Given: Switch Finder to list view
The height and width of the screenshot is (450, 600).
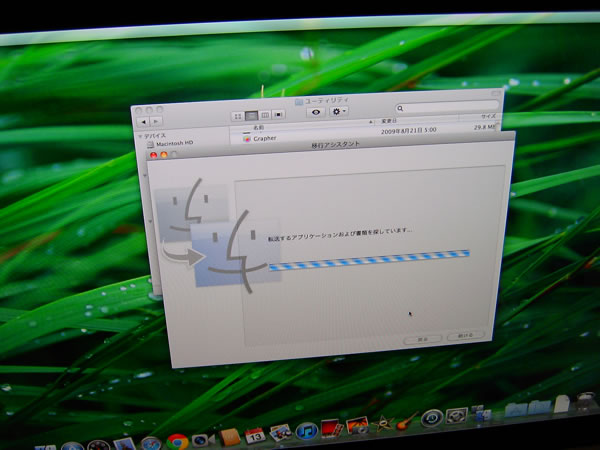Looking at the screenshot, I should (251, 116).
